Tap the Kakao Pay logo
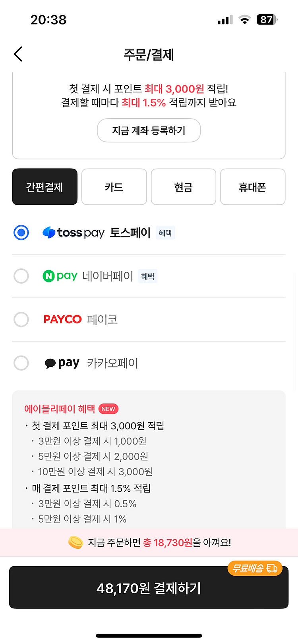The image size is (298, 644). click(x=62, y=363)
